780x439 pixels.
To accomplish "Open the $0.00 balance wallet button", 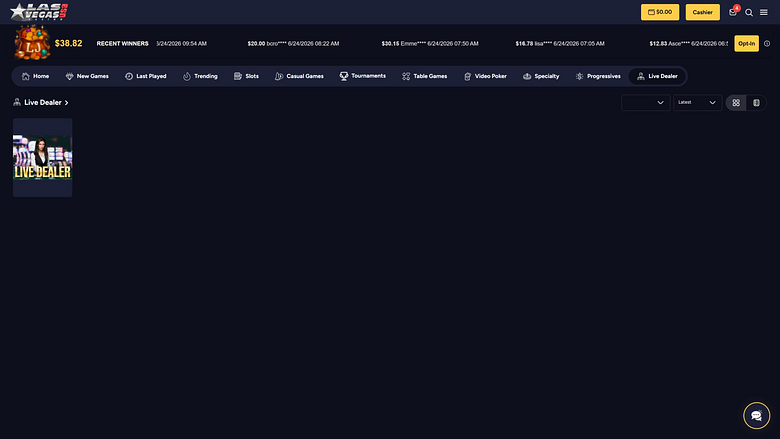I will (660, 12).
